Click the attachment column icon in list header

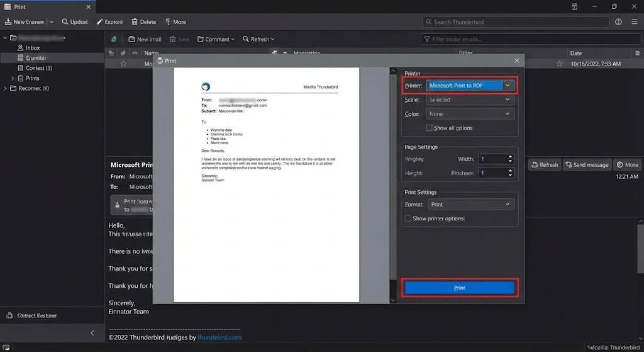click(x=123, y=53)
